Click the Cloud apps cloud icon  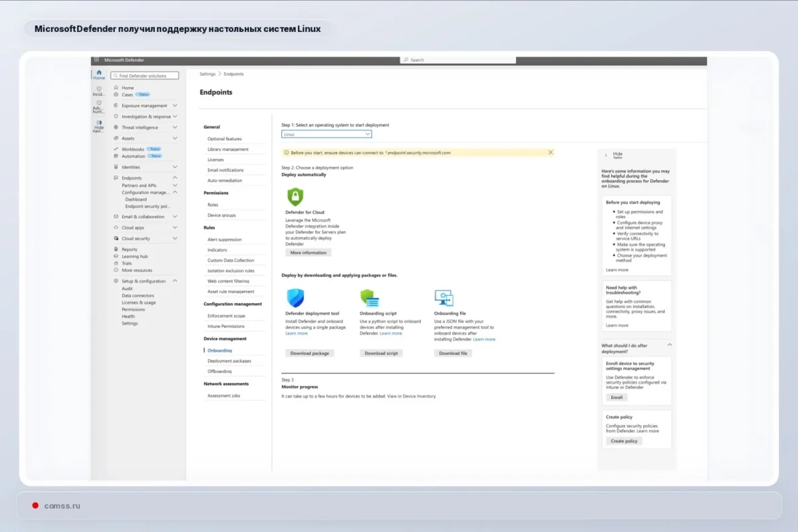pos(116,227)
